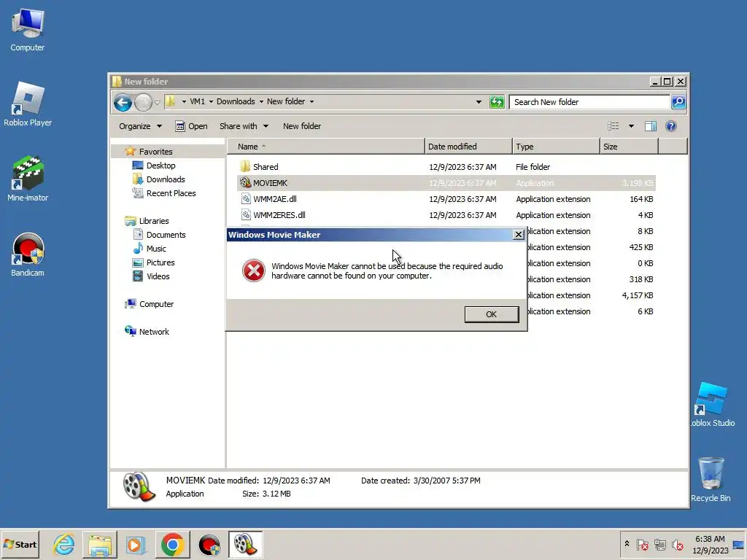The image size is (747, 560).
Task: Sort files by the Size column
Action: (629, 147)
